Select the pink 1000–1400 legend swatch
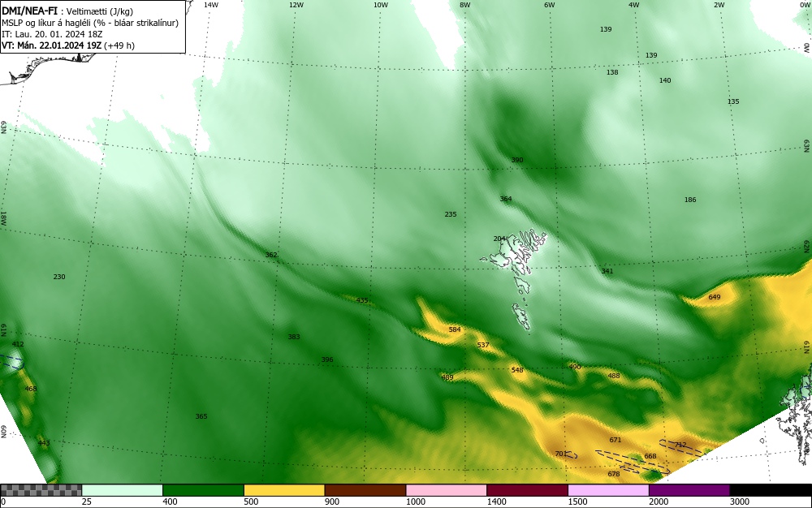Viewport: 812px width, 508px height. point(446,490)
